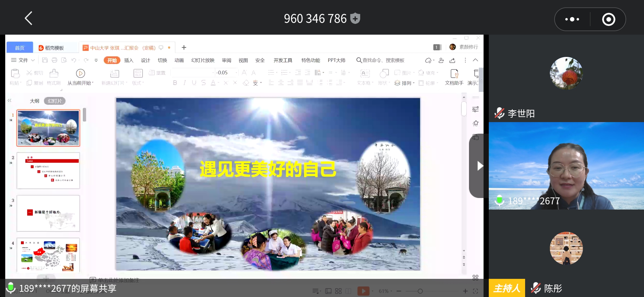Toggle Italic formatting
This screenshot has height=297, width=644.
[x=184, y=83]
